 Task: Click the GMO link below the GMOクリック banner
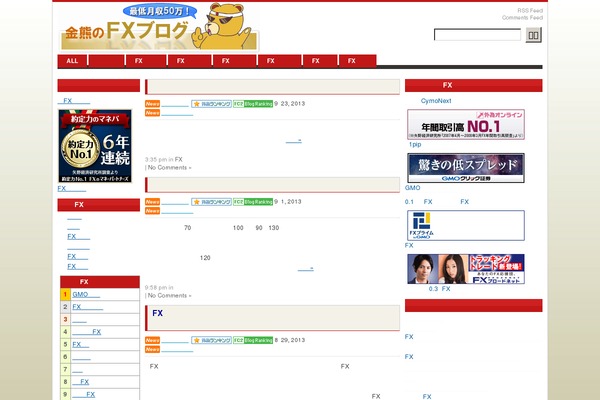(412, 188)
